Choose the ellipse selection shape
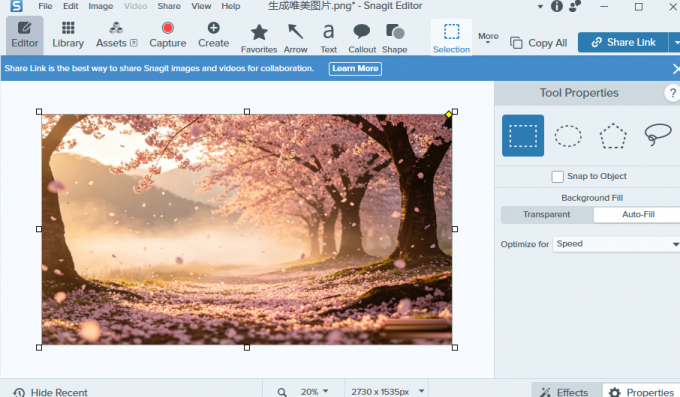This screenshot has height=397, width=680. coord(568,136)
